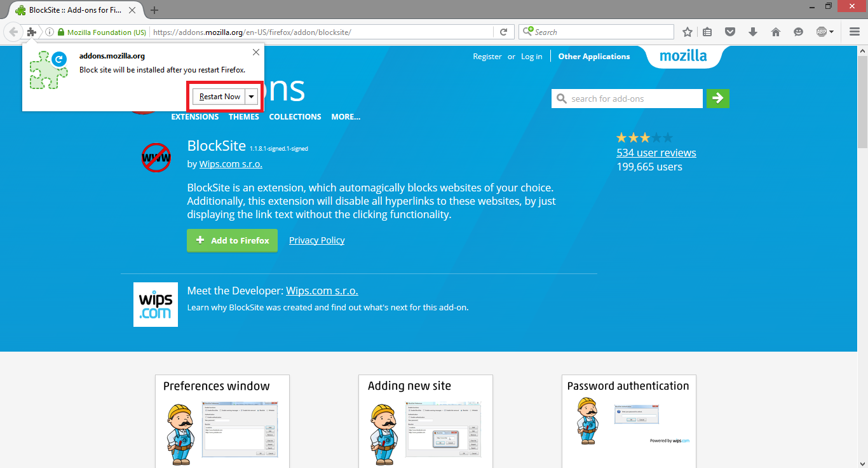Click the Other Applications link
Viewport: 868px width, 468px height.
point(594,57)
